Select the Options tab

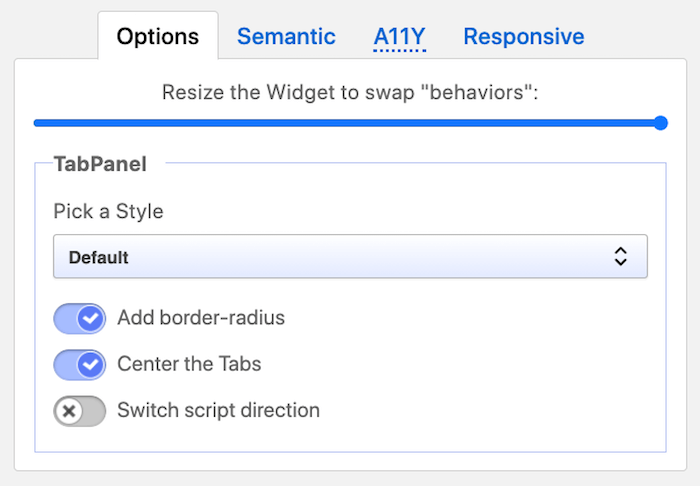[158, 37]
